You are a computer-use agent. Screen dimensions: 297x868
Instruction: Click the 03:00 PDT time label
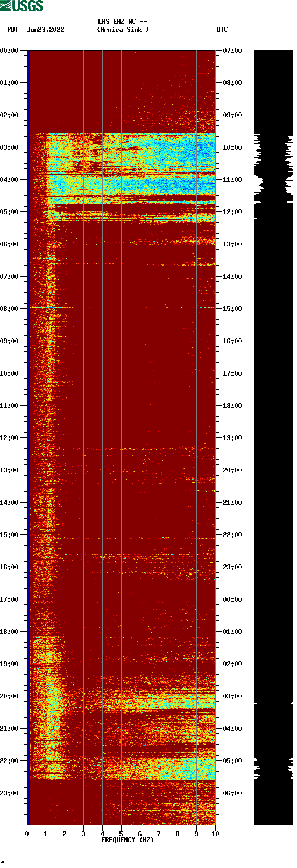click(x=9, y=147)
